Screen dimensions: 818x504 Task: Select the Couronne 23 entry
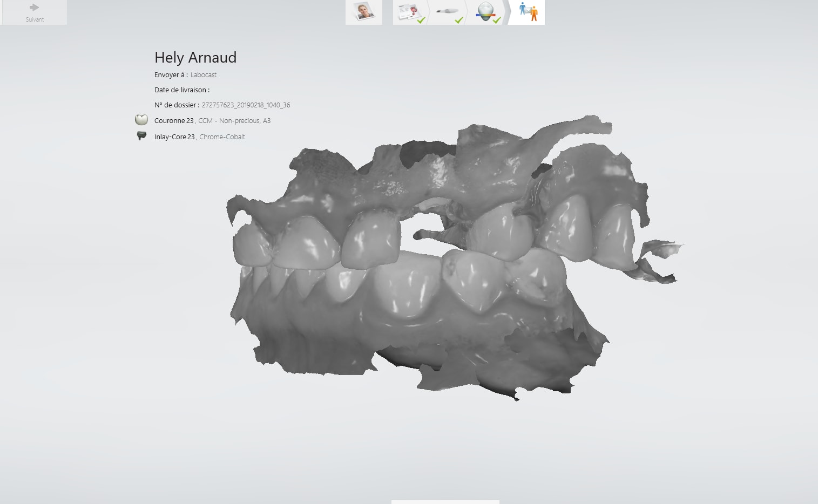[x=174, y=121]
